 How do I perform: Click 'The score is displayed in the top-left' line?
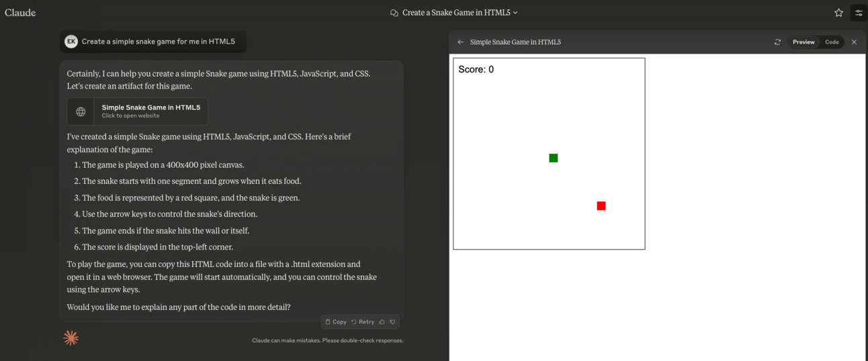[158, 247]
